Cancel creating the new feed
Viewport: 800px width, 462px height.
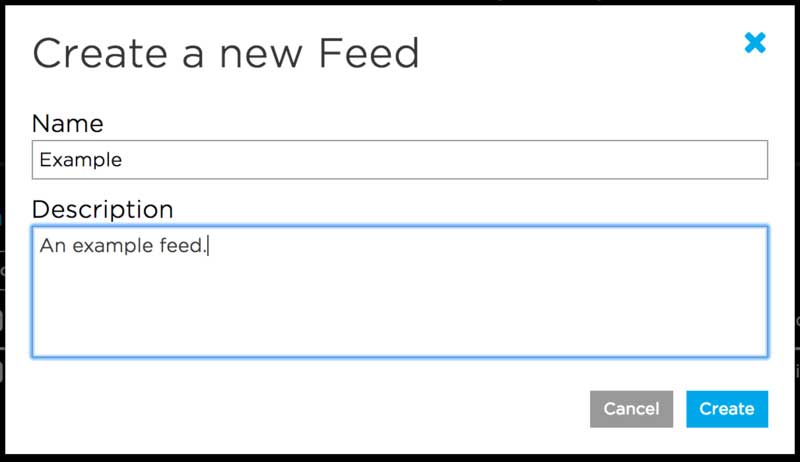[x=631, y=408]
